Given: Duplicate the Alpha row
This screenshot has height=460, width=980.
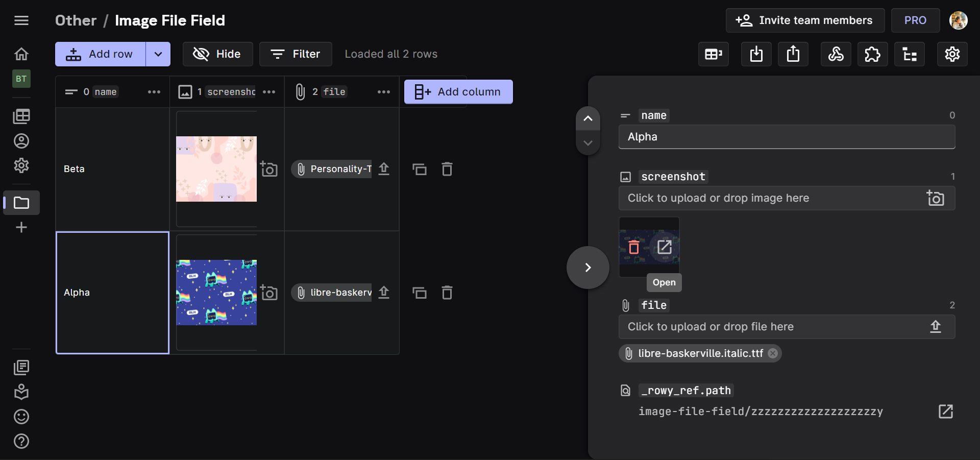Looking at the screenshot, I should point(419,293).
